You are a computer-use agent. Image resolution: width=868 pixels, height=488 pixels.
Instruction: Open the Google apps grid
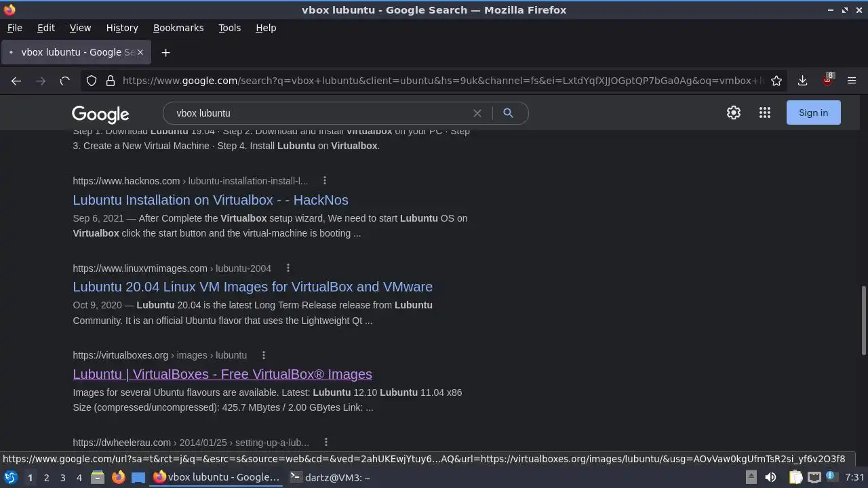pos(765,113)
